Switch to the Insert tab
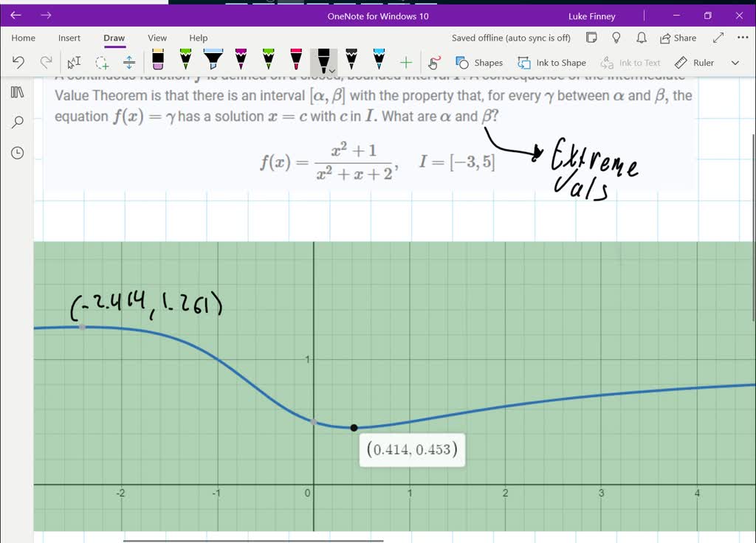 pos(69,38)
